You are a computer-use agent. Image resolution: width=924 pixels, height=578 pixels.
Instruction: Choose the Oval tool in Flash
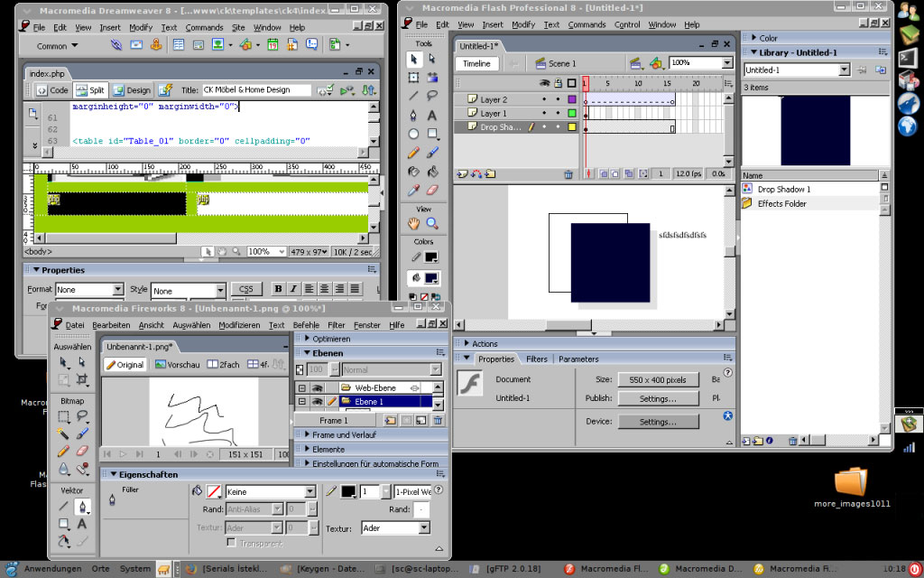click(413, 134)
